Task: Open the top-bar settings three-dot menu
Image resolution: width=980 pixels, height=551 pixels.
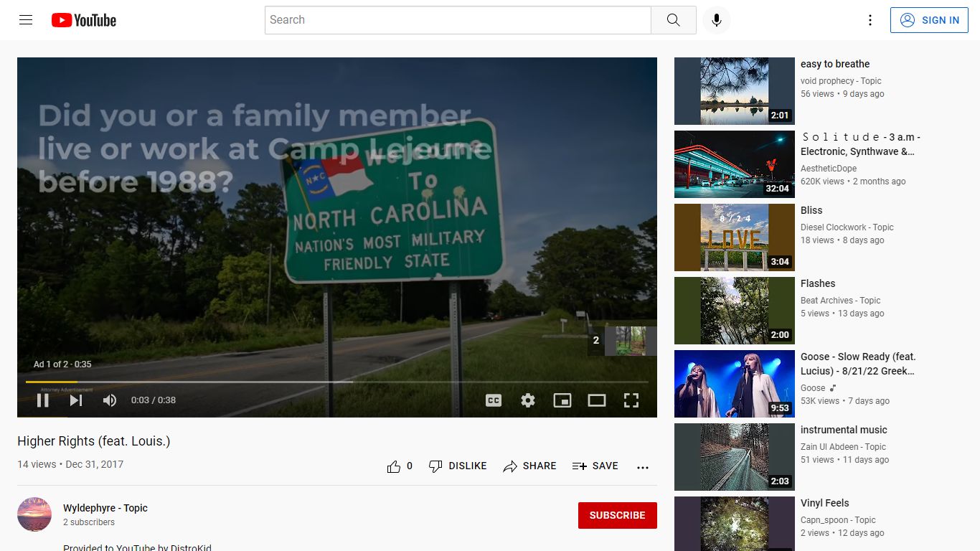Action: pos(870,20)
